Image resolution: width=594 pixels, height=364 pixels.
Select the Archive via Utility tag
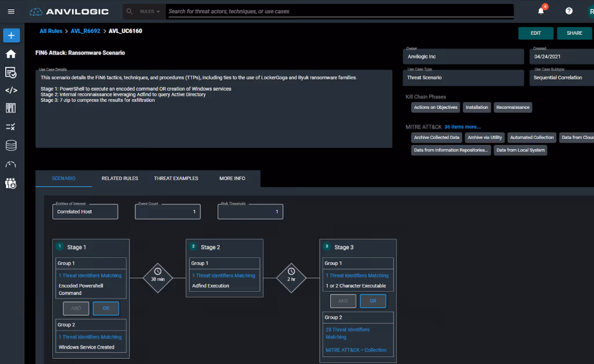(x=484, y=138)
